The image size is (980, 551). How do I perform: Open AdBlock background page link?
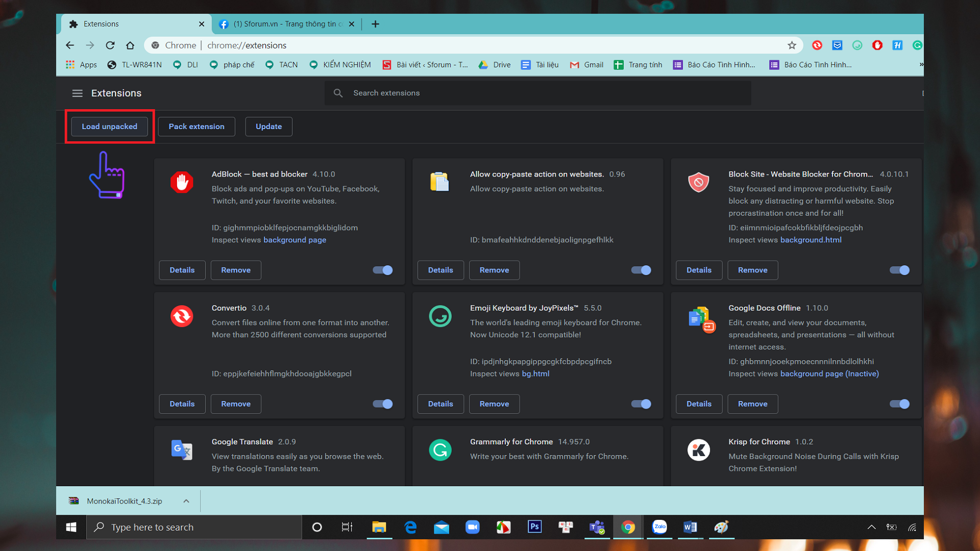(x=295, y=240)
